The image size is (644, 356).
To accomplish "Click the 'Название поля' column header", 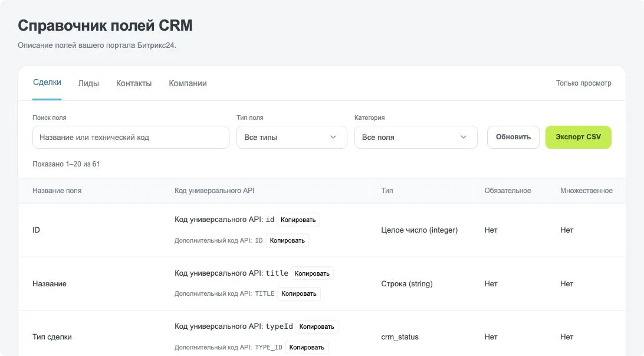I will point(57,190).
